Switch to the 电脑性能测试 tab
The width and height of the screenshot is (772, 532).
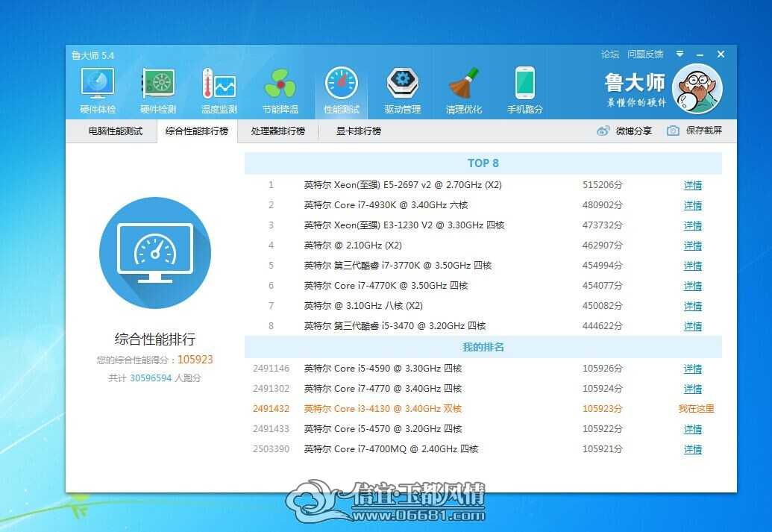coord(115,131)
